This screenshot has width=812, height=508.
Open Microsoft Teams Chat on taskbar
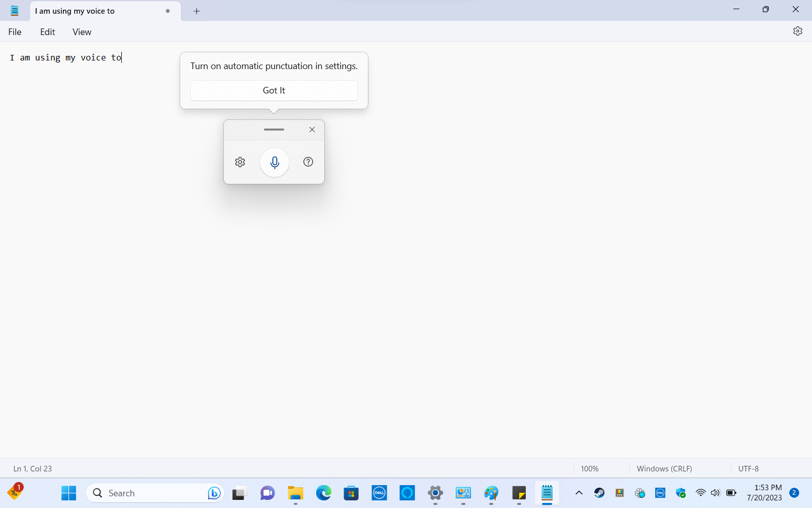[267, 493]
